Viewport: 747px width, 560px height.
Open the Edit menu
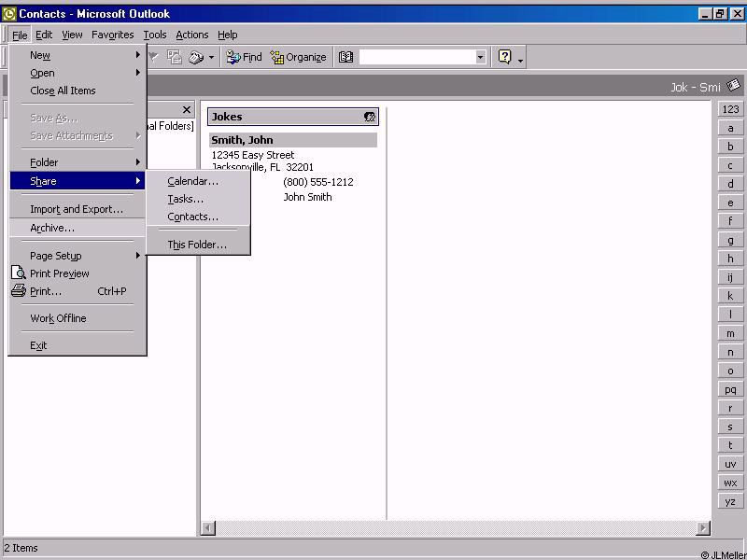point(44,35)
